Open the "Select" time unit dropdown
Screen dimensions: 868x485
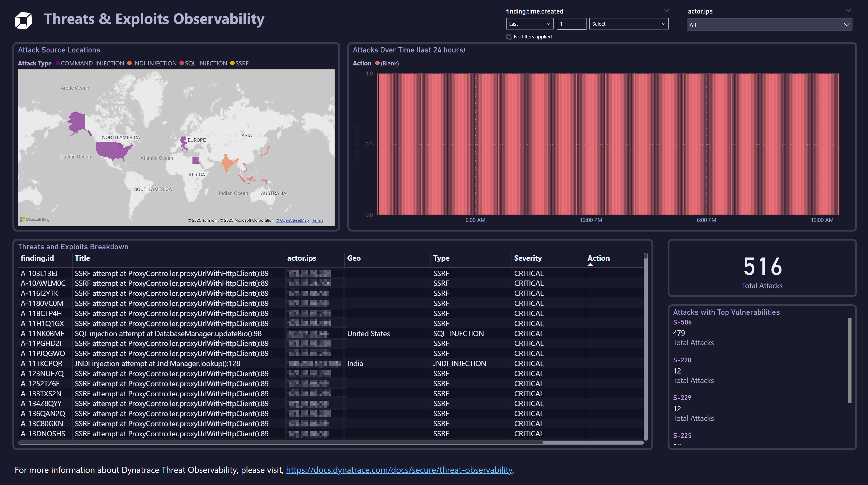point(629,24)
